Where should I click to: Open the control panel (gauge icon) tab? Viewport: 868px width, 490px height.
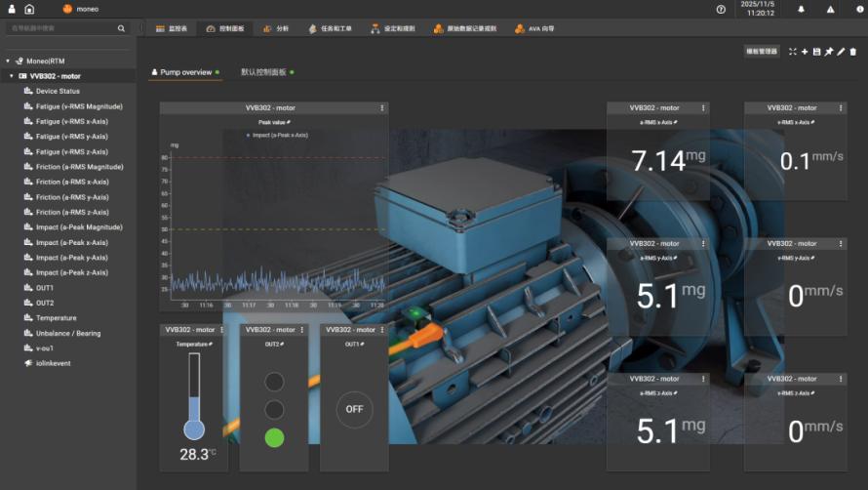[225, 29]
